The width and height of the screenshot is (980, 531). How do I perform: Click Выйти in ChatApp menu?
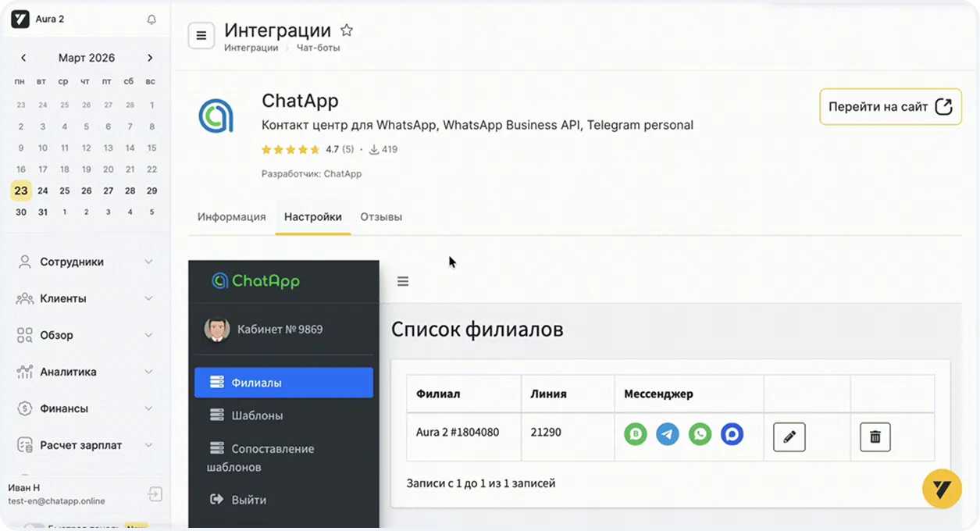(x=283, y=500)
